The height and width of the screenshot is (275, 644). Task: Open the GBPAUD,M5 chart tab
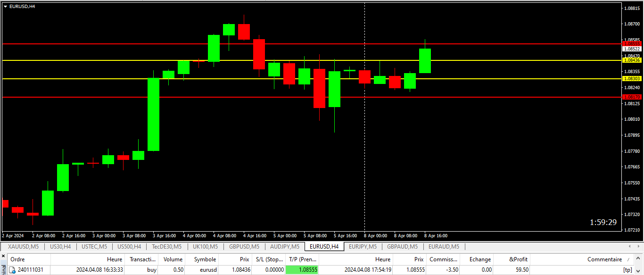pos(402,247)
